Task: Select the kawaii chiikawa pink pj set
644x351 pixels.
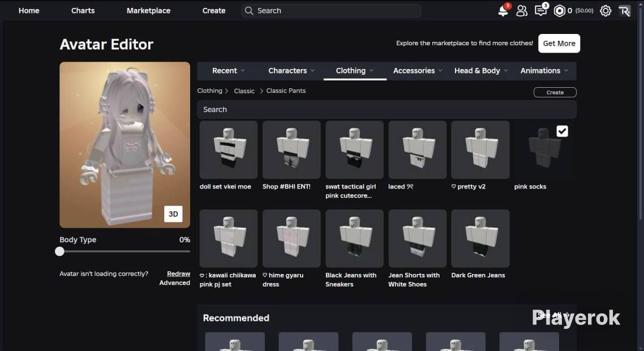Action: [x=229, y=238]
